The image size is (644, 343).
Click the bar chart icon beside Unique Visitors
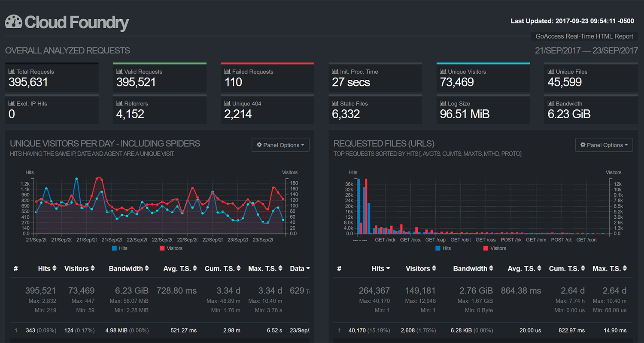(x=443, y=72)
